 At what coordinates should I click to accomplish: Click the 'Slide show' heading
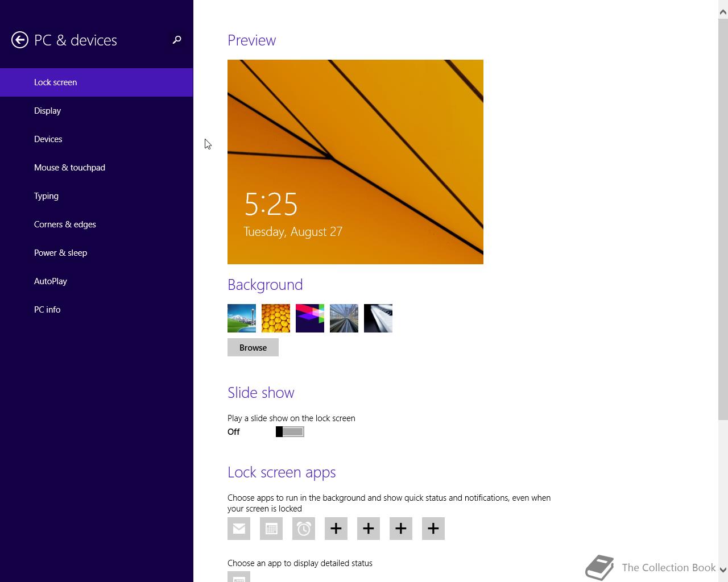[x=261, y=393]
